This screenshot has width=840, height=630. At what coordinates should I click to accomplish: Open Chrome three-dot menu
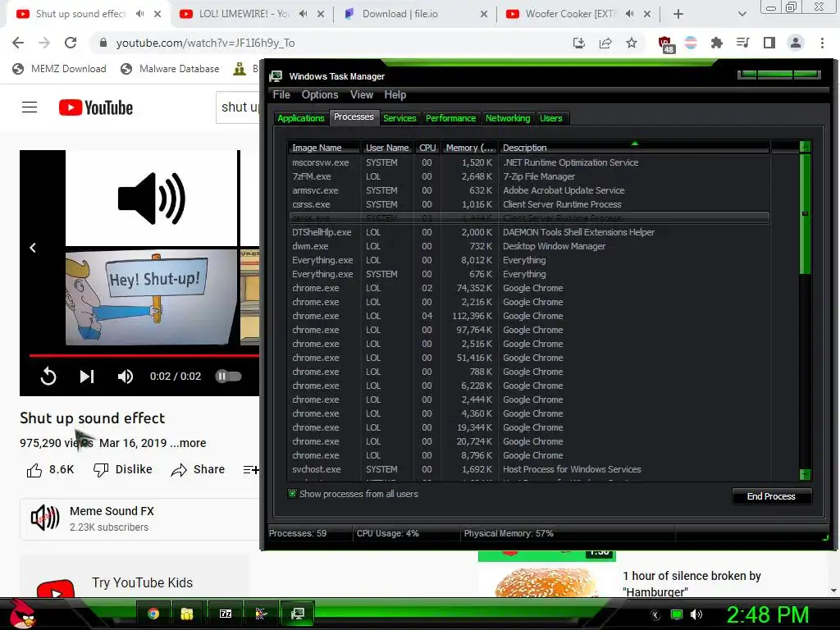click(822, 43)
